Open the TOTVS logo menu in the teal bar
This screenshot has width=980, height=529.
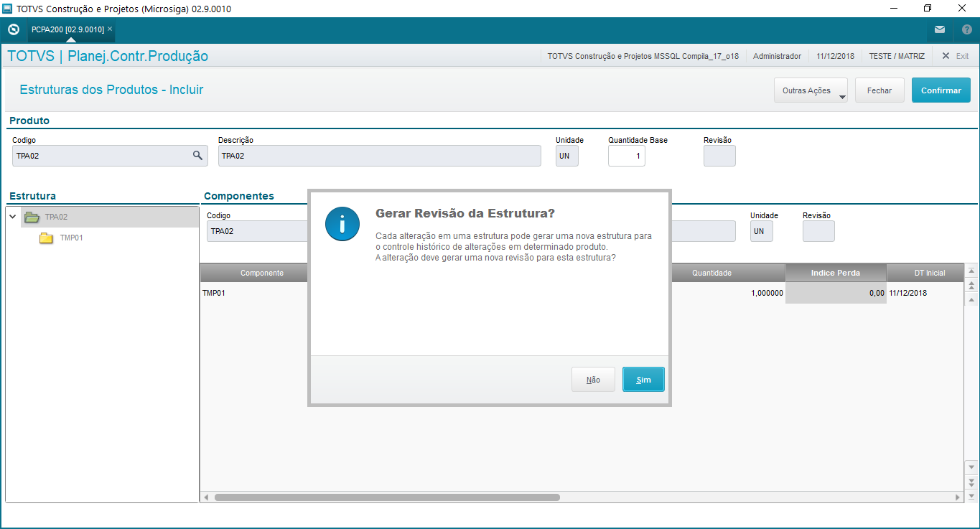(x=13, y=29)
